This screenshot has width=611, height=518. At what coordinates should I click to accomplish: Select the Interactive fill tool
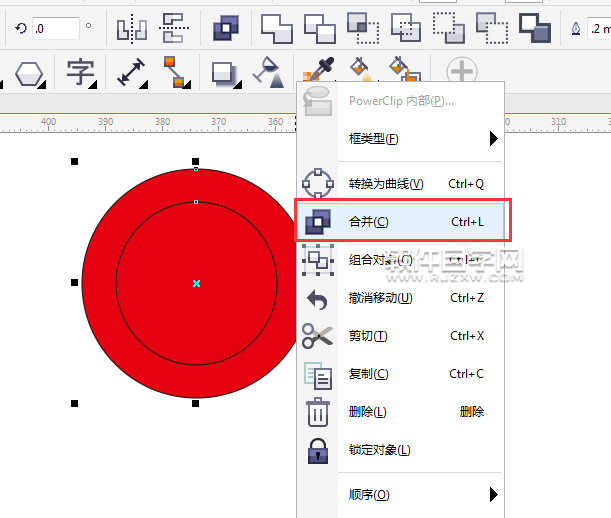coord(361,69)
